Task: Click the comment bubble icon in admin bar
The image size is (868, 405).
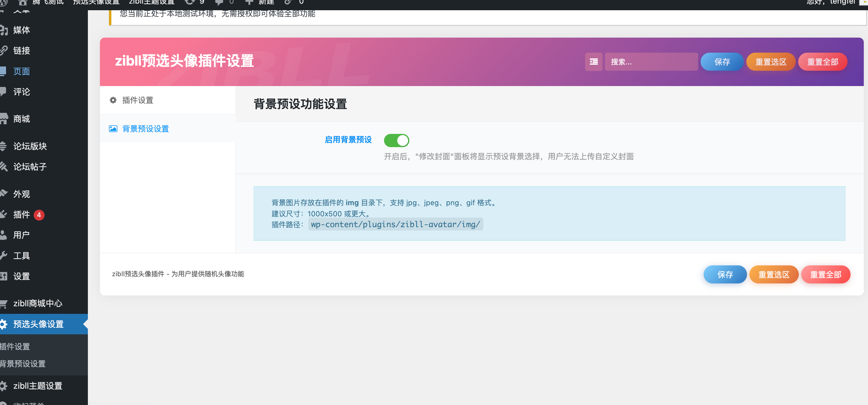Action: 219,3
